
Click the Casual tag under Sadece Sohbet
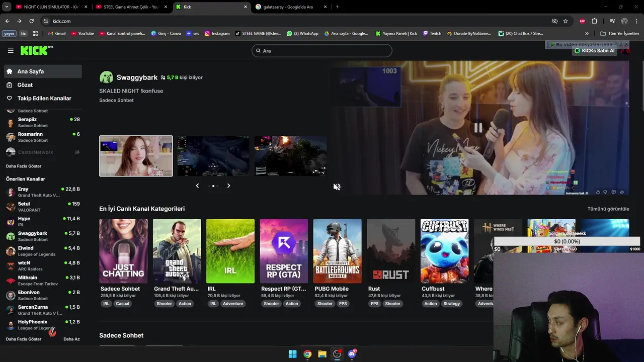point(122,304)
